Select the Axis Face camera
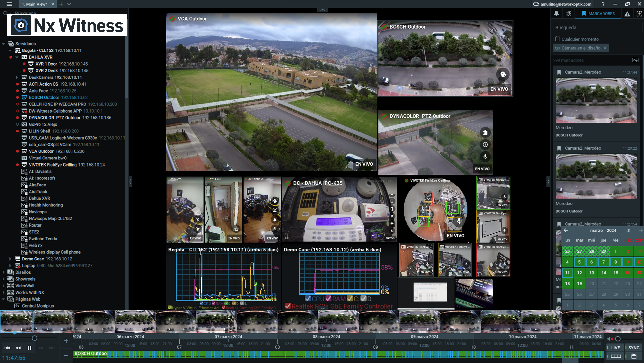 49,91
